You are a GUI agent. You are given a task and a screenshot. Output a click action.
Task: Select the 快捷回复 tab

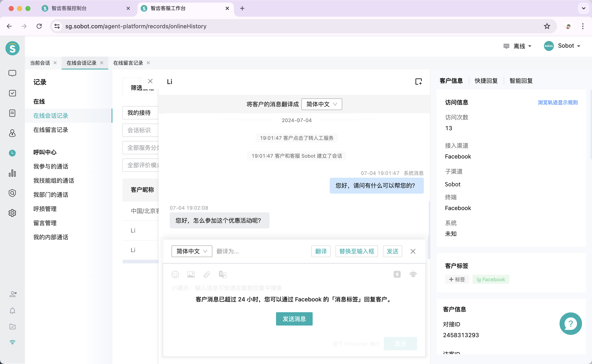(486, 81)
